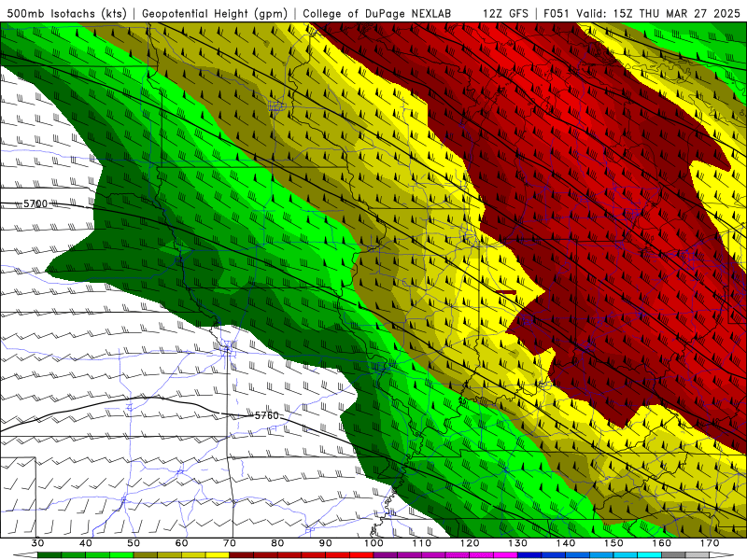The height and width of the screenshot is (560, 747).
Task: Click the 110 knot color bar label
Action: (422, 543)
